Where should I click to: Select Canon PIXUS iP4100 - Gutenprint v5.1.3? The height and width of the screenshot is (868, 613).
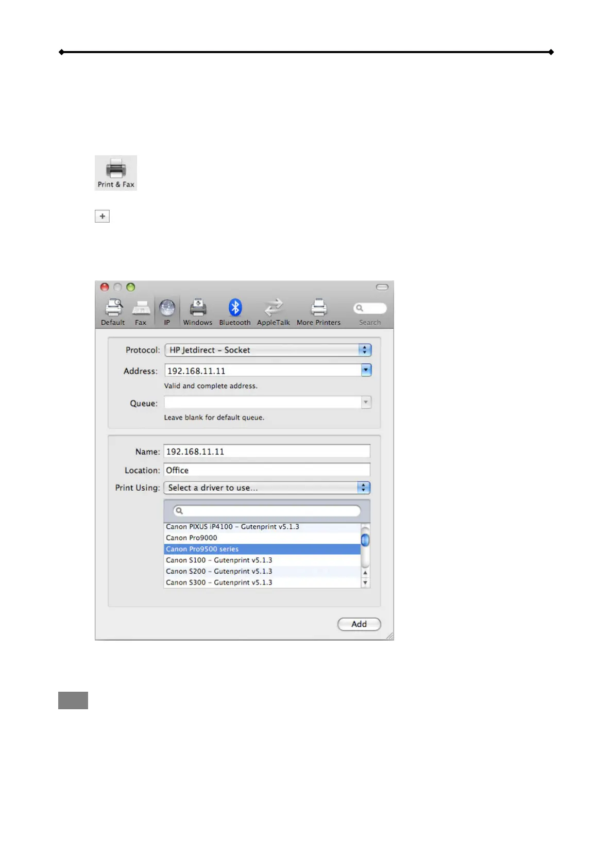[x=262, y=527]
